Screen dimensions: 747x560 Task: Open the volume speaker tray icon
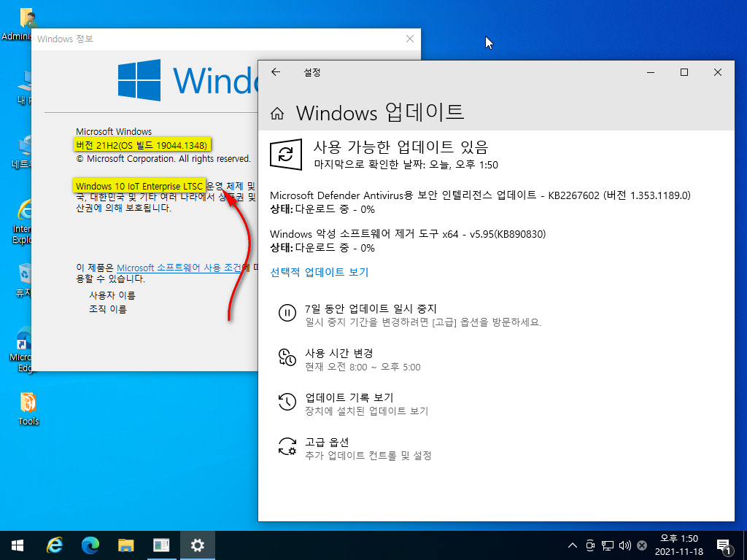pyautogui.click(x=624, y=545)
